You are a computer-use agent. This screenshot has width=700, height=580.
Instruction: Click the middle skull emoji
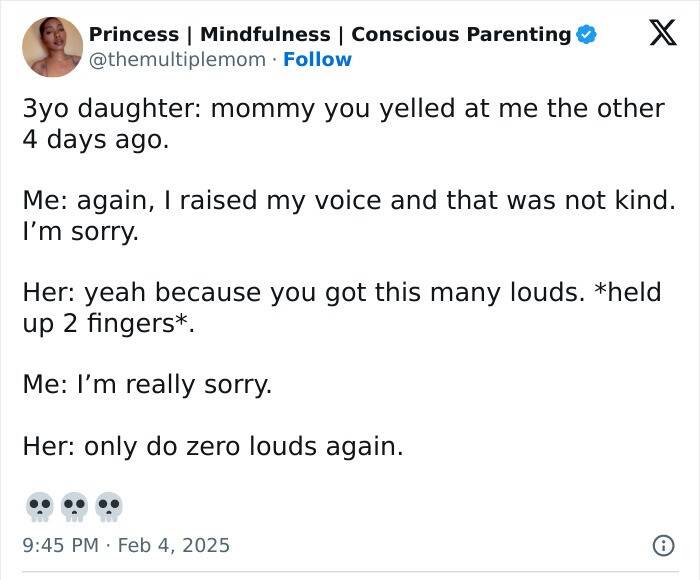(x=75, y=506)
